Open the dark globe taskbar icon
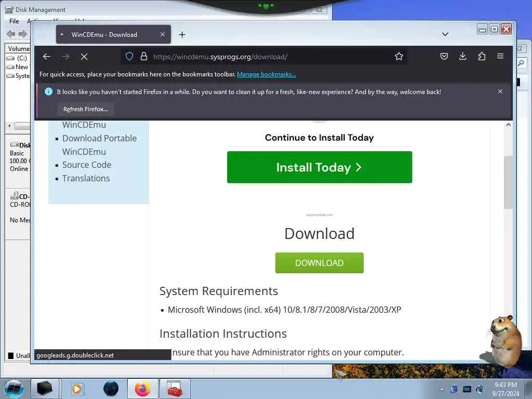This screenshot has width=532, height=399. point(111,389)
